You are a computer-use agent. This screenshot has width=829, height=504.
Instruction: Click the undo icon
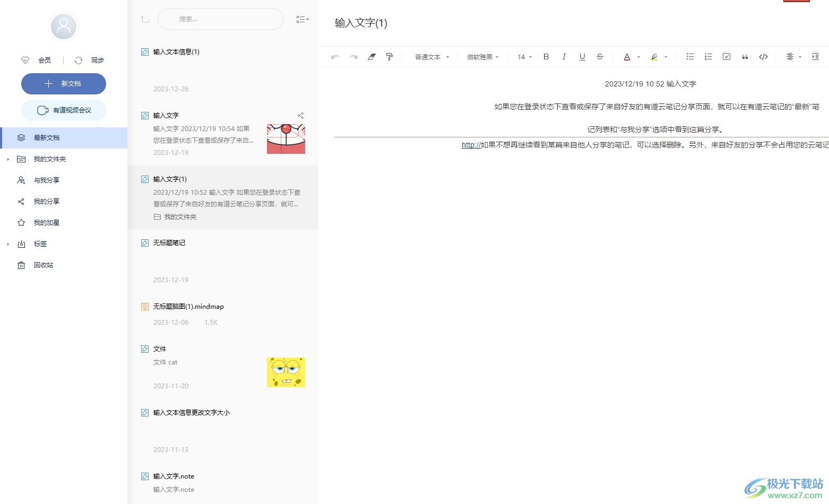click(x=335, y=57)
